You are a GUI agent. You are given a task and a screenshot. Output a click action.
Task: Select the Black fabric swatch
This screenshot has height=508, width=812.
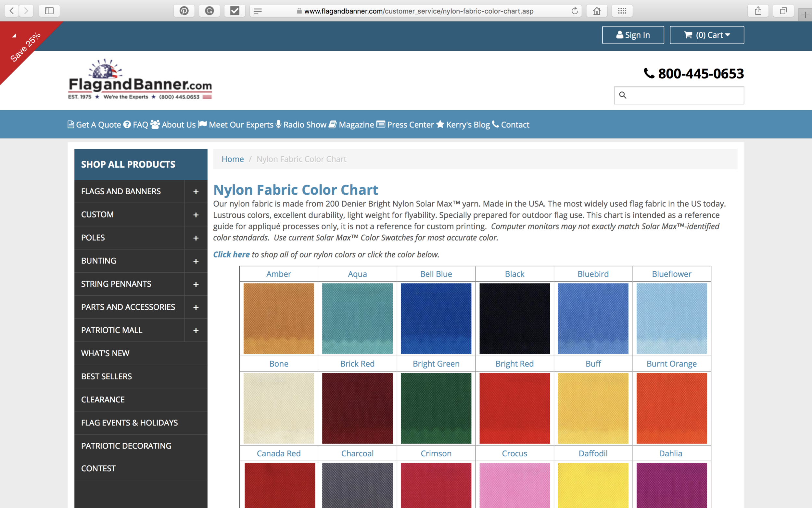pyautogui.click(x=514, y=319)
